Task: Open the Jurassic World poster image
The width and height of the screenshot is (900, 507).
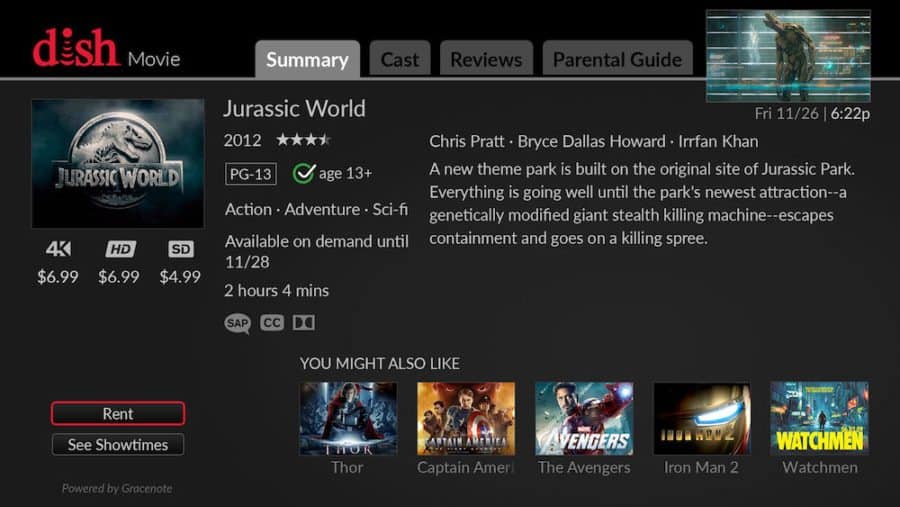Action: tap(118, 163)
